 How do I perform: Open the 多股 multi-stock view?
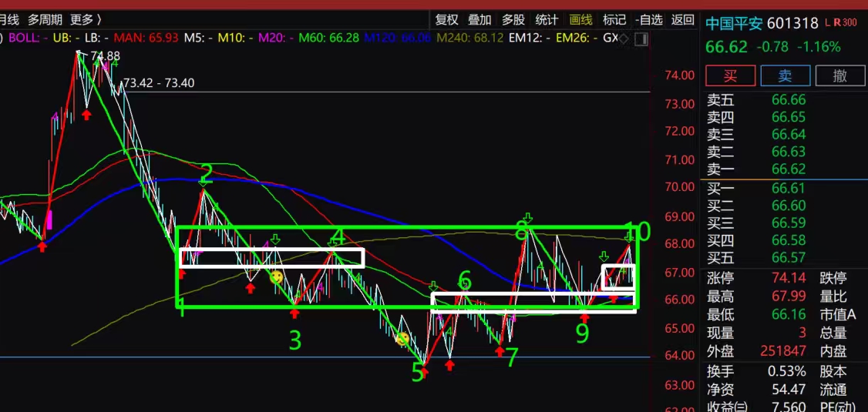coord(513,20)
